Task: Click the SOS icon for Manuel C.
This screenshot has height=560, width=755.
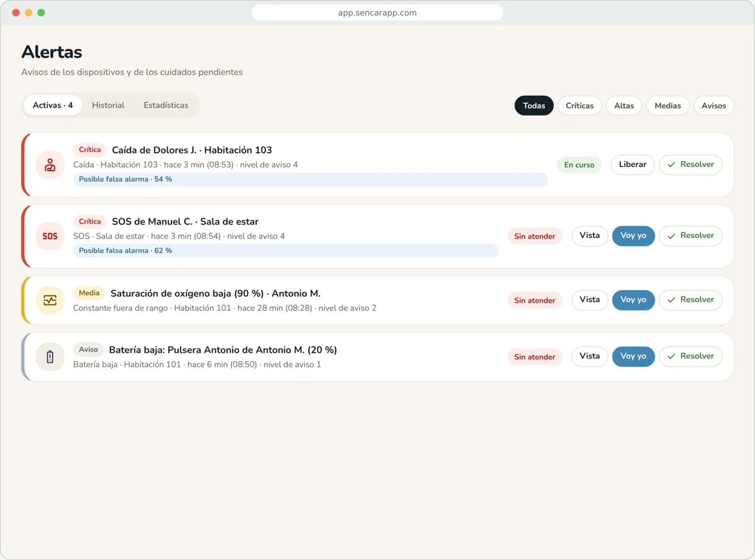Action: 50,236
